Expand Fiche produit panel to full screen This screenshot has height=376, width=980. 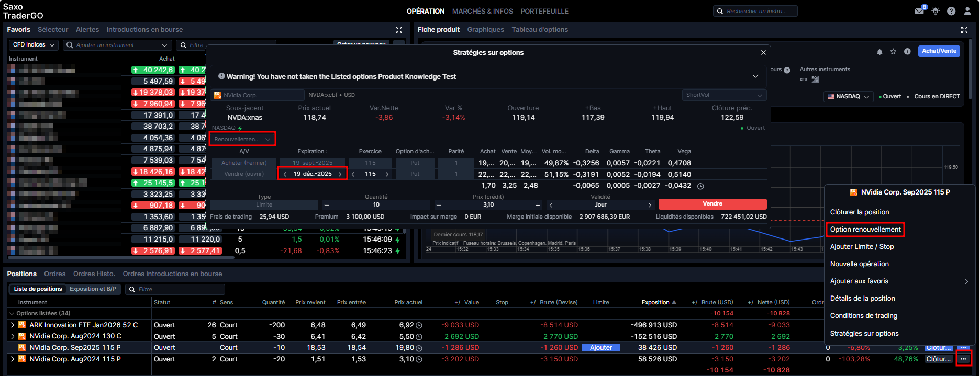(x=964, y=30)
